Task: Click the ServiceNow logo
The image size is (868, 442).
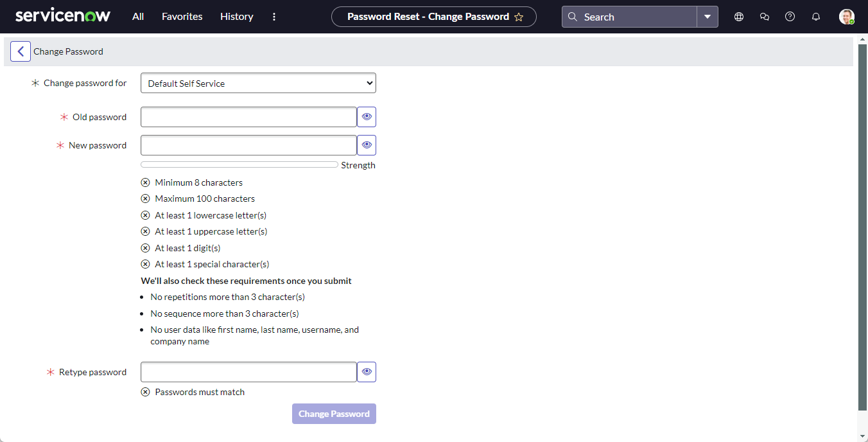Action: pos(62,16)
